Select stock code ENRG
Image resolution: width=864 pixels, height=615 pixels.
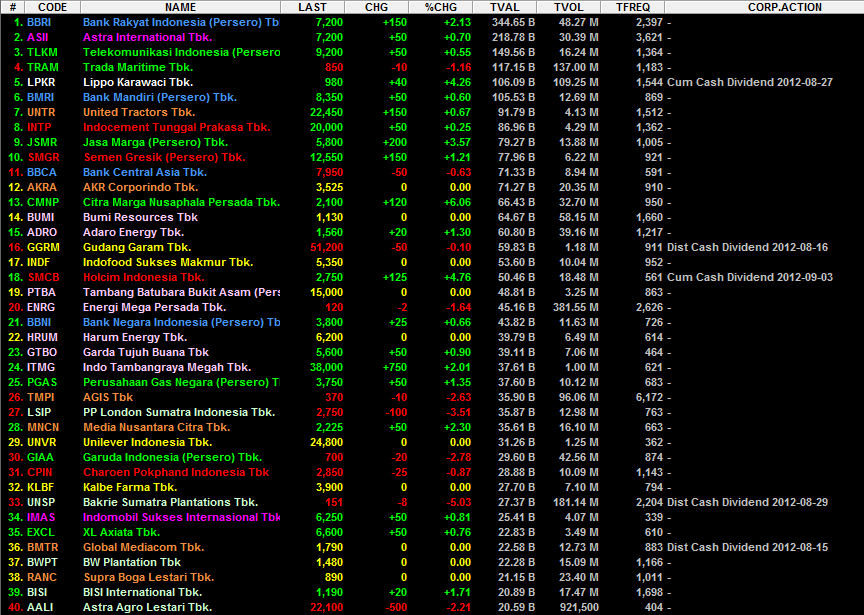tap(41, 307)
